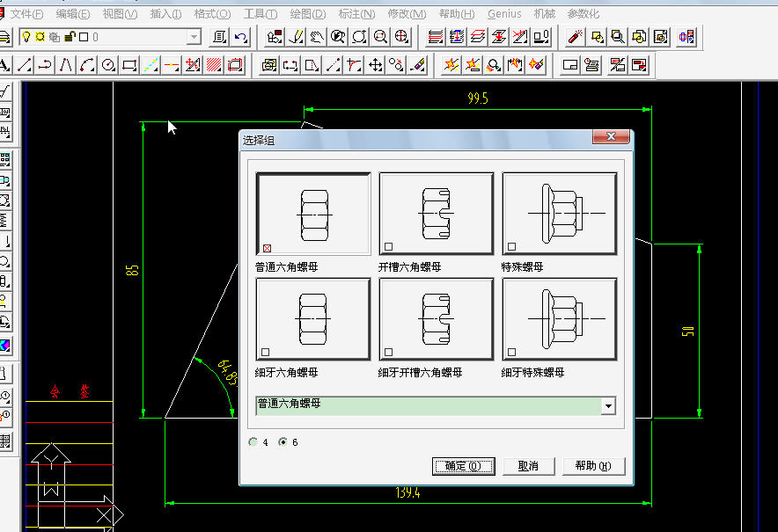Click the eraser tool icon
This screenshot has width=778, height=532.
[x=418, y=65]
